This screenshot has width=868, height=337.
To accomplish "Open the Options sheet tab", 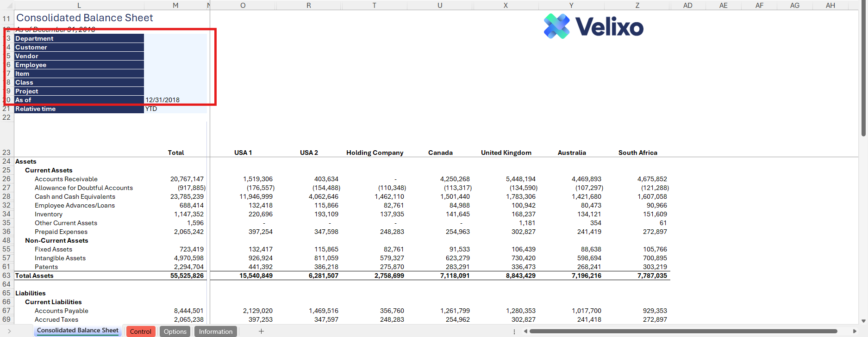I will click(x=175, y=331).
